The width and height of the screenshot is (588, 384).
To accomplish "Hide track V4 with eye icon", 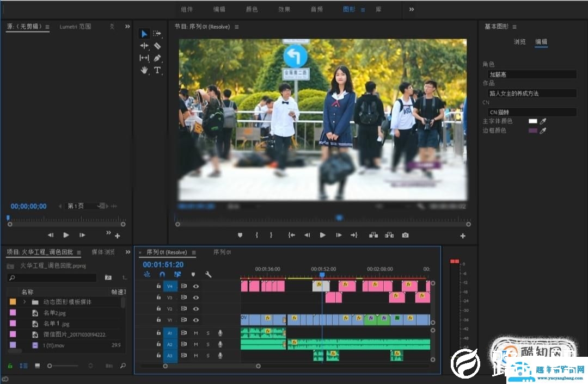I will point(195,286).
